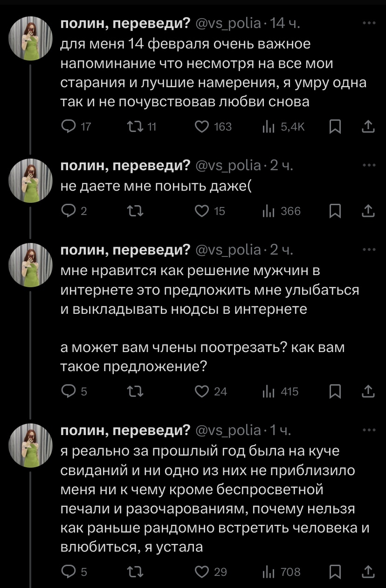Repost the tweet starting 'мне нравится как решение'
Viewport: 386px width, 588px height.
point(134,391)
